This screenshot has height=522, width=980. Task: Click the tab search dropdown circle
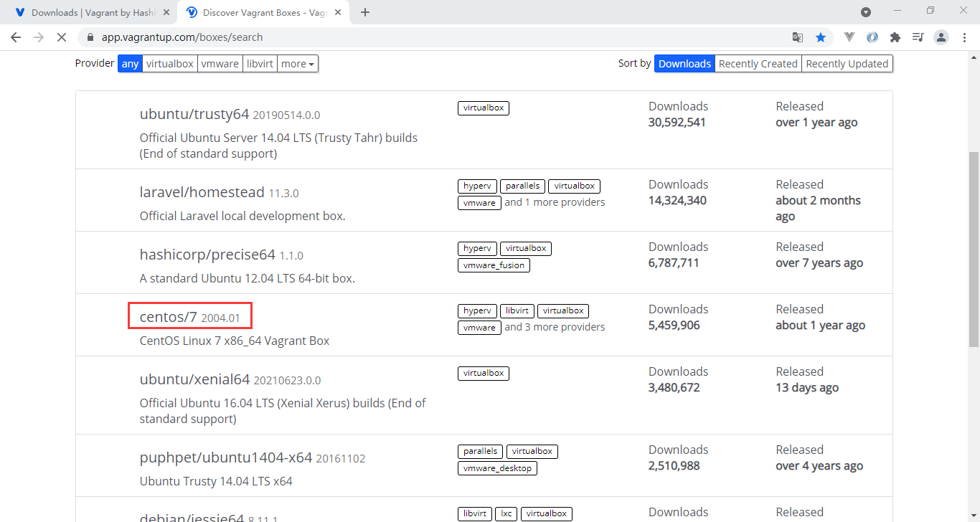[x=866, y=12]
